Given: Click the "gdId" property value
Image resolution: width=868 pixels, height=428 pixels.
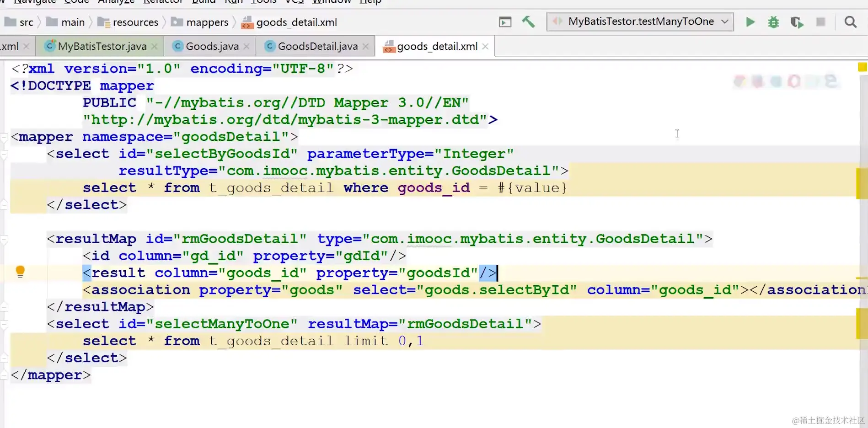Looking at the screenshot, I should coord(362,256).
